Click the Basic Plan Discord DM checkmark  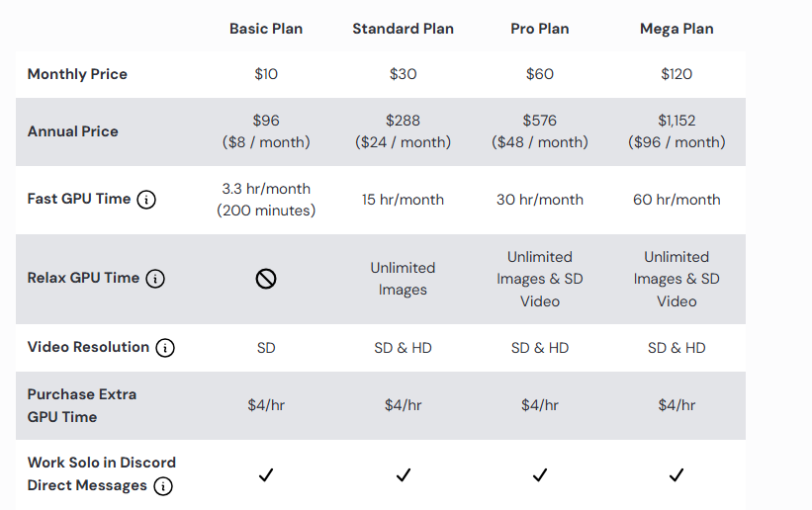[x=266, y=475]
